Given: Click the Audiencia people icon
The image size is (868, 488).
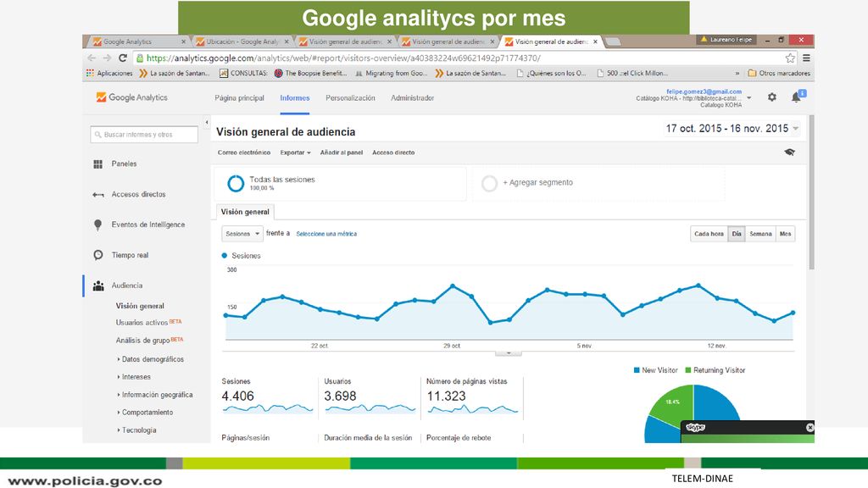Looking at the screenshot, I should click(98, 286).
